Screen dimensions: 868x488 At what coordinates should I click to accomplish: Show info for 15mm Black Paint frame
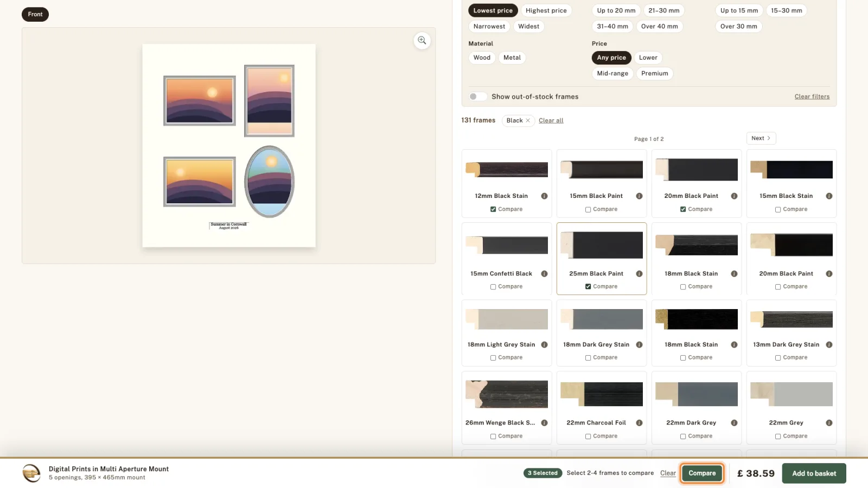coord(639,196)
